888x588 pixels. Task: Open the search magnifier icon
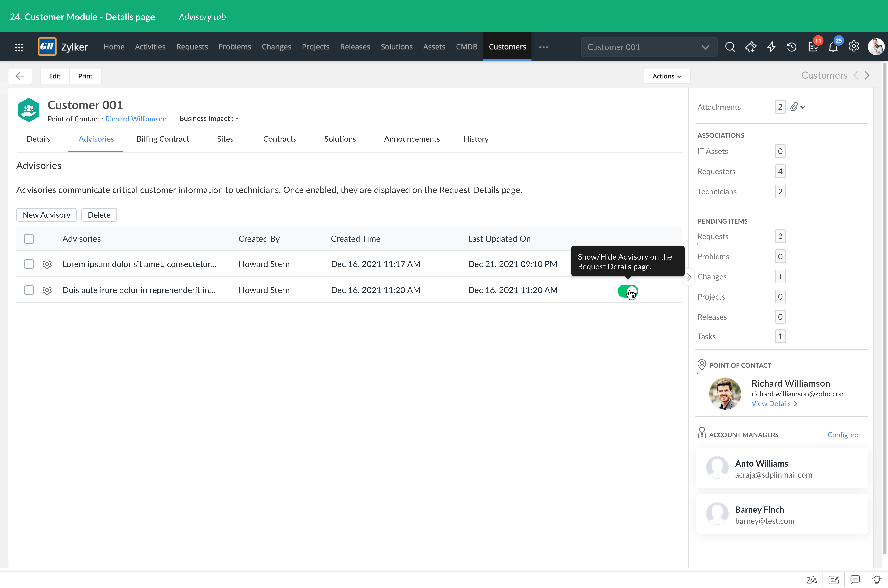point(730,47)
